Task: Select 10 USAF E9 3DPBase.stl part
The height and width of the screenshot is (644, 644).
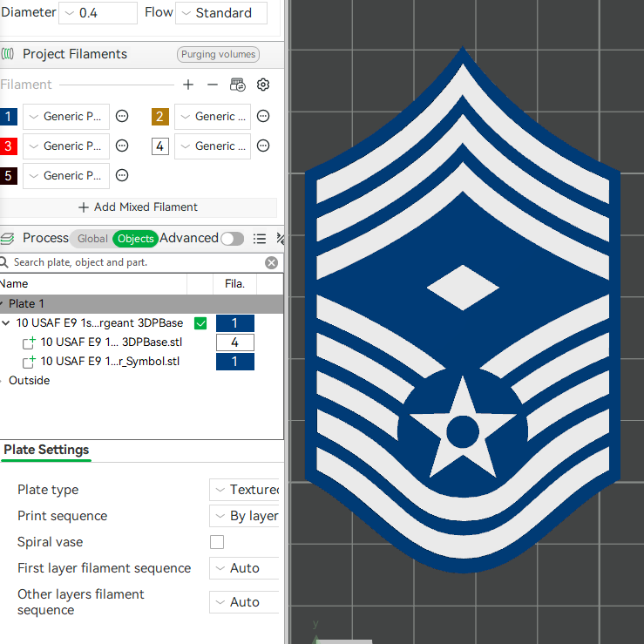Action: [111, 342]
